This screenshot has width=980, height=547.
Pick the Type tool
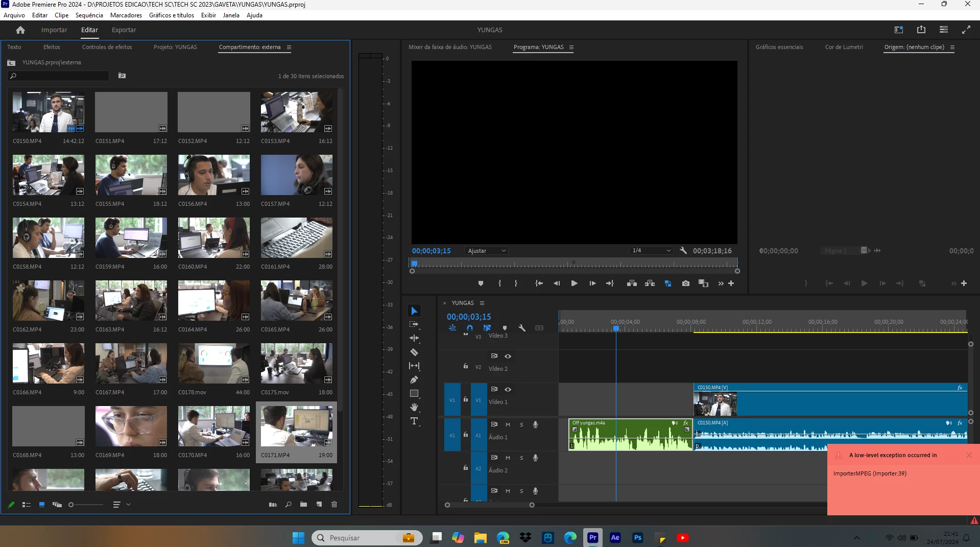click(x=414, y=421)
